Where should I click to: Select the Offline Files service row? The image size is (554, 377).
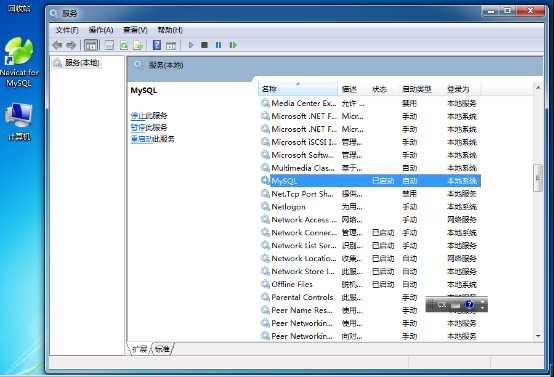(370, 284)
